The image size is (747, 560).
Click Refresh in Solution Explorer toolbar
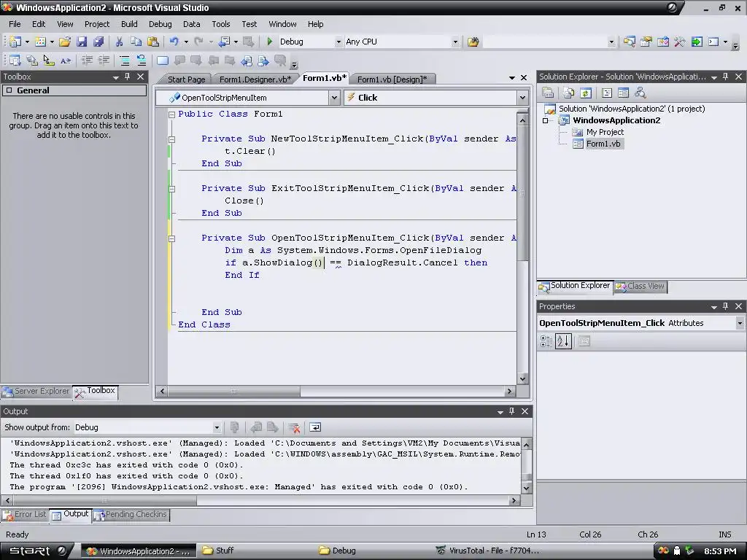586,93
